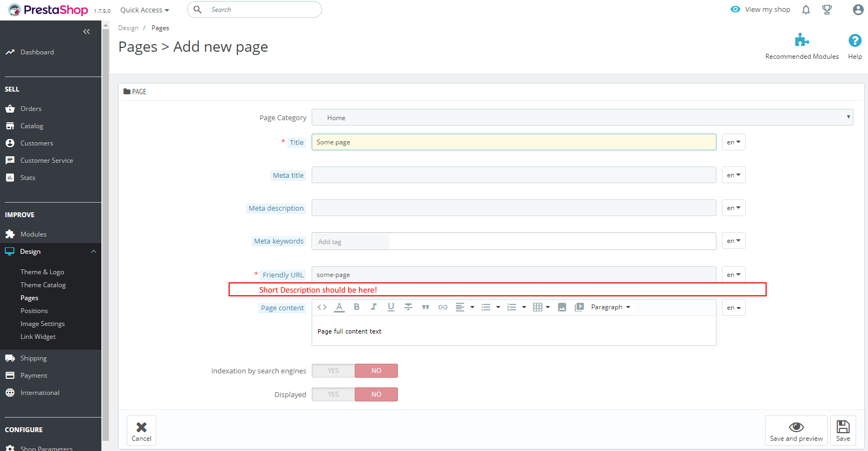Open Theme & Logo submenu item
The height and width of the screenshot is (451, 868).
click(42, 272)
